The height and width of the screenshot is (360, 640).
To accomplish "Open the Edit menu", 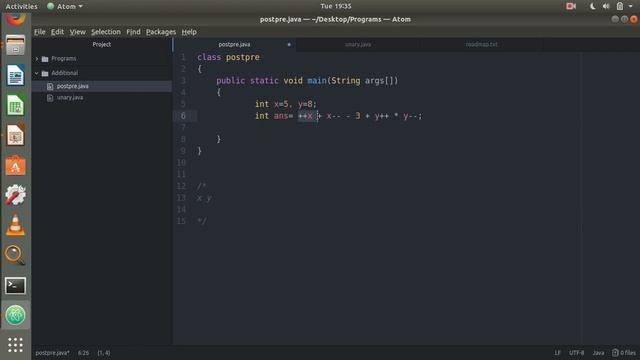I will pos(57,32).
